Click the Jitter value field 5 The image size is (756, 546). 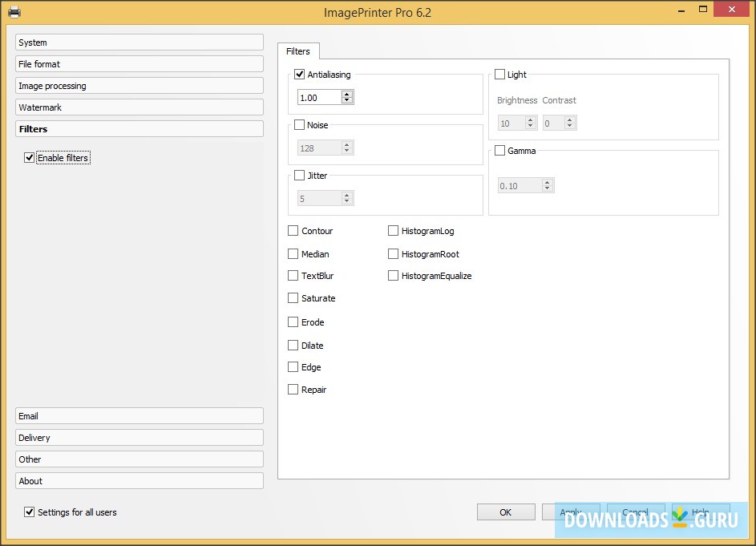tap(319, 198)
